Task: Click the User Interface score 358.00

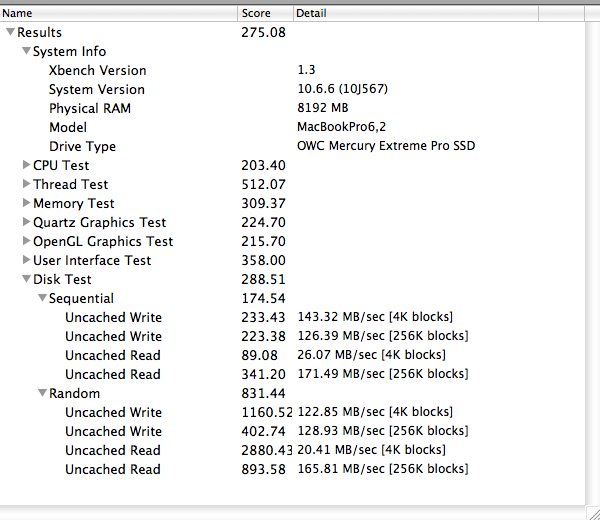Action: (x=263, y=261)
